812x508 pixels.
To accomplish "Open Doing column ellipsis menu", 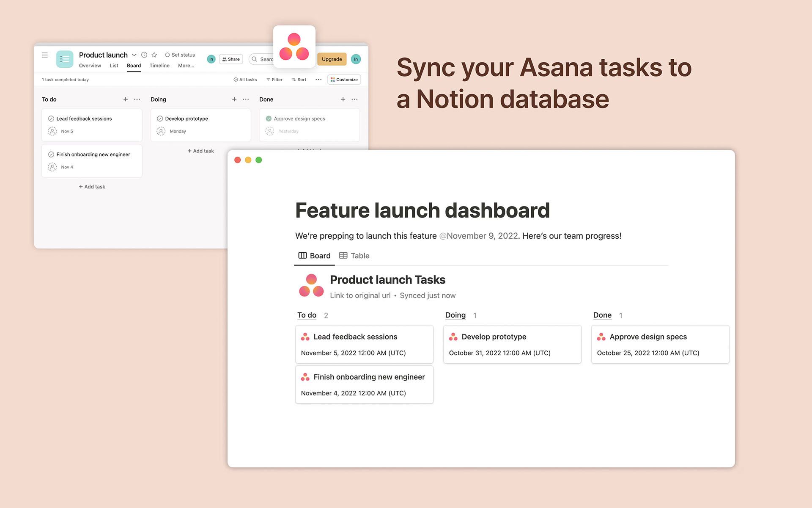I will 246,99.
